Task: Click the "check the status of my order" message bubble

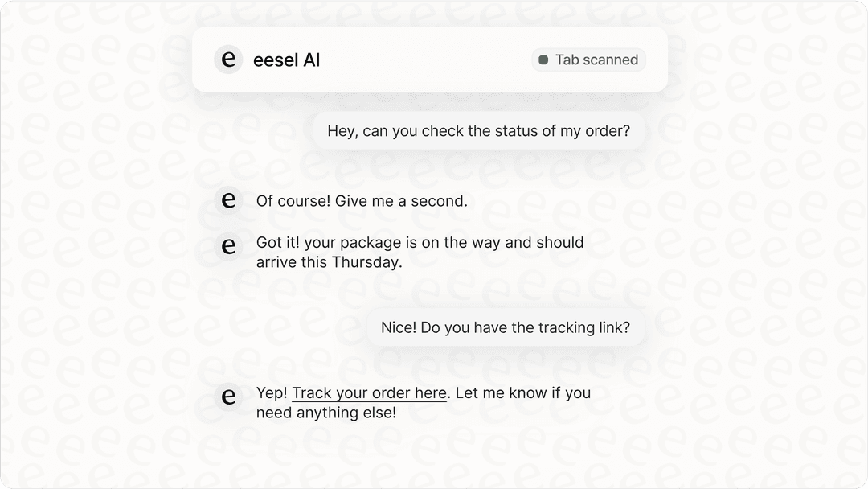Action: [479, 130]
